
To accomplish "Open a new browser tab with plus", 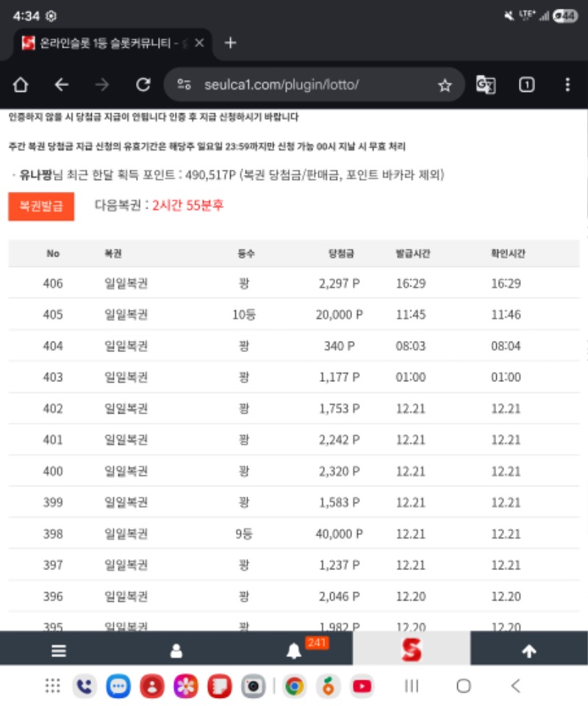I will click(x=230, y=43).
